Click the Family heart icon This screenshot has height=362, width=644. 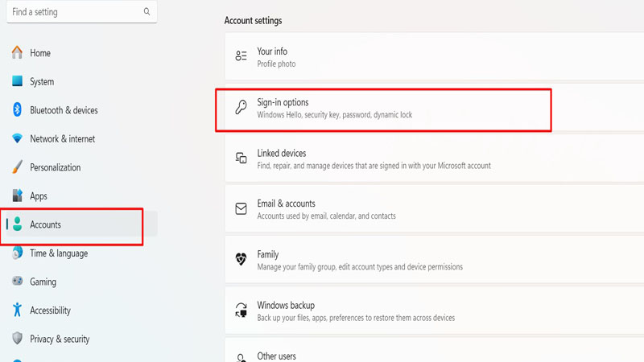pos(241,259)
